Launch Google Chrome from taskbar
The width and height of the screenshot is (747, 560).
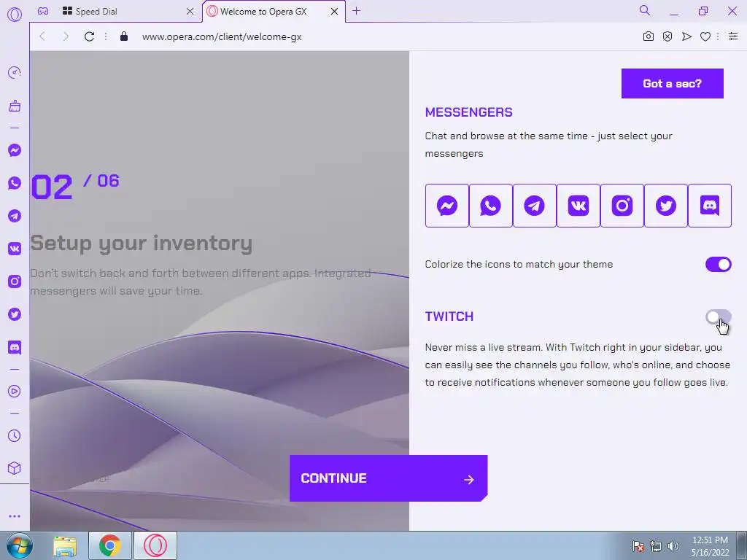click(x=110, y=545)
